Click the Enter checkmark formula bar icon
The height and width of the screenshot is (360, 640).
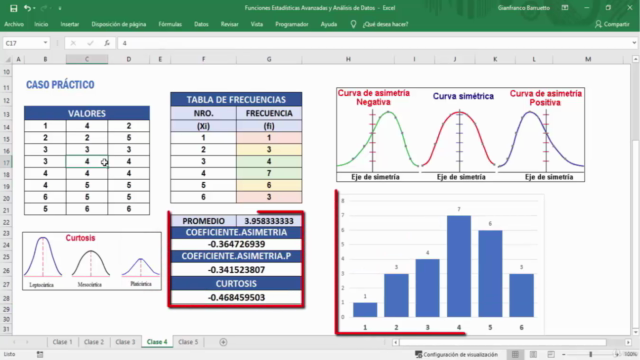(90, 43)
